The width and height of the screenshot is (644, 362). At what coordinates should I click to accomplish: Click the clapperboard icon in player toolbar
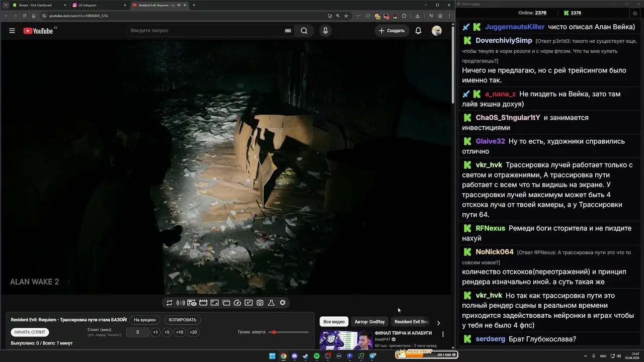(203, 303)
